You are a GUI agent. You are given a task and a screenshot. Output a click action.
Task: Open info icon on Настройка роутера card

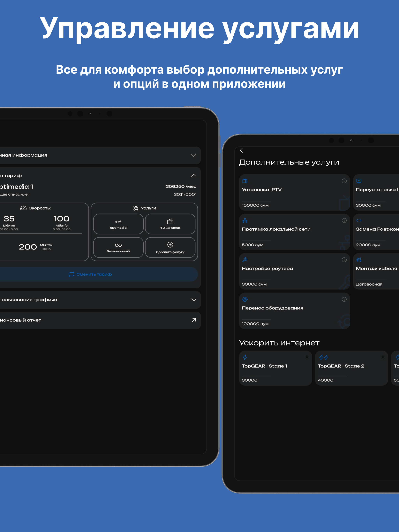(344, 260)
